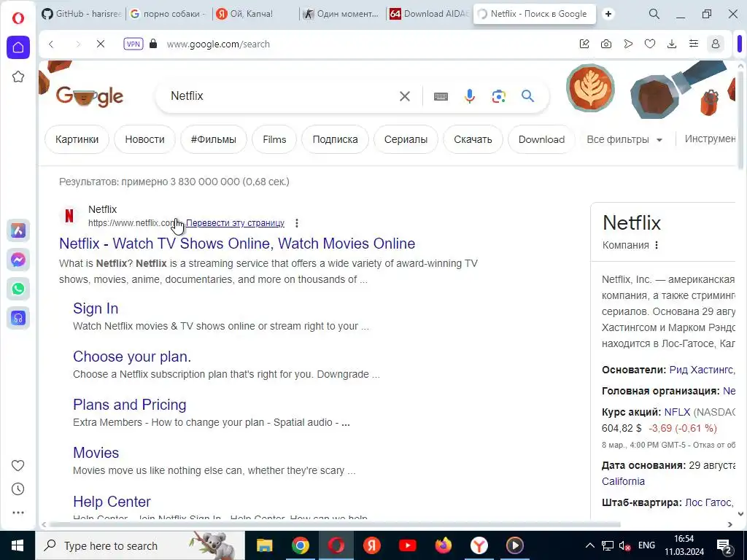747x560 pixels.
Task: Open Opera start page home icon
Action: click(x=18, y=47)
